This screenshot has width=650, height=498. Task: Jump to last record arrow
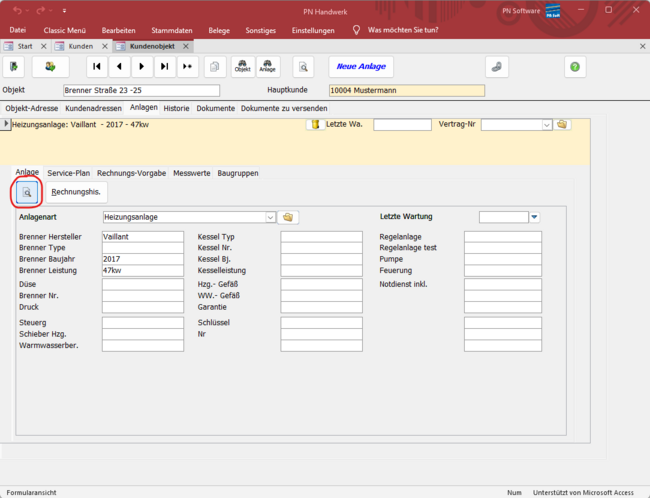165,67
